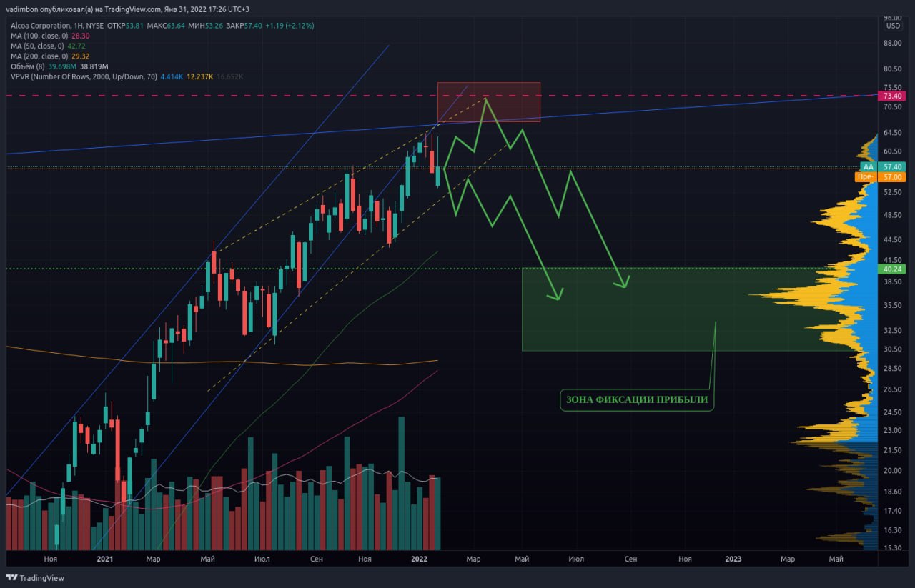Viewport: 915px width, 588px height.
Task: Click the volume value 39.698M
Action: [x=61, y=66]
